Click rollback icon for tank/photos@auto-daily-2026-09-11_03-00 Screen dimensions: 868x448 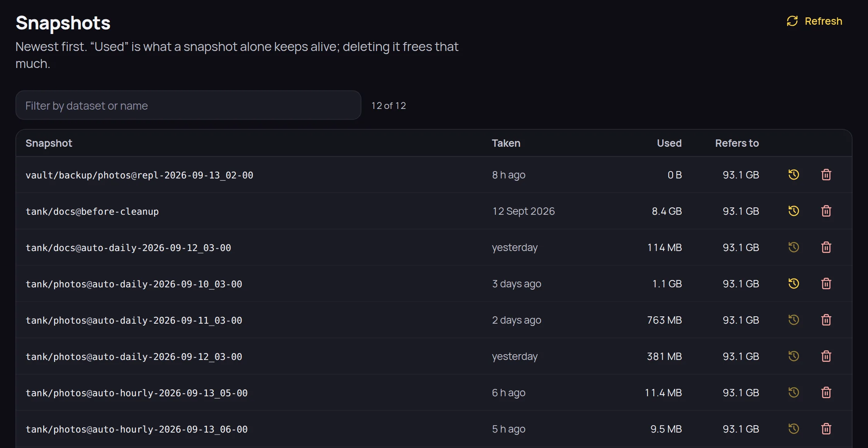tap(793, 320)
